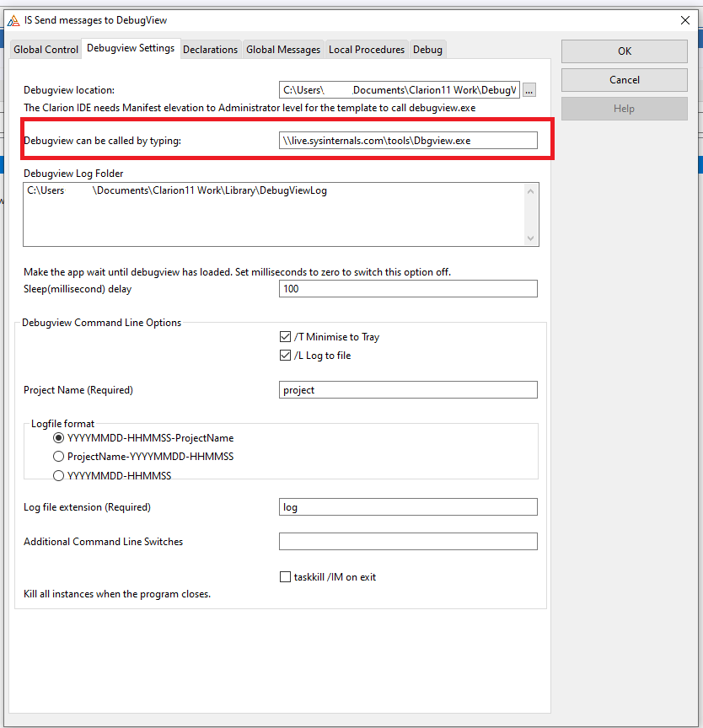Screen dimensions: 703x728
Task: Open the Debug tab
Action: 427,50
